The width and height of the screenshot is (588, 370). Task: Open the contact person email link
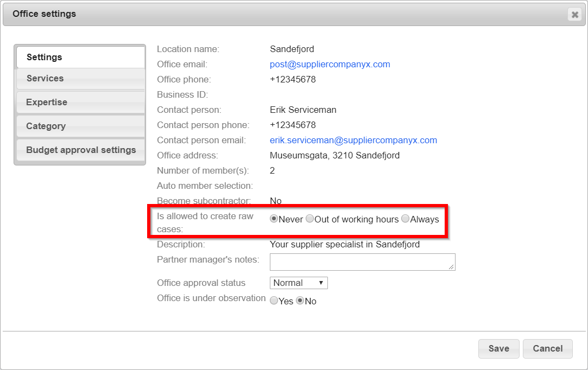tap(353, 140)
